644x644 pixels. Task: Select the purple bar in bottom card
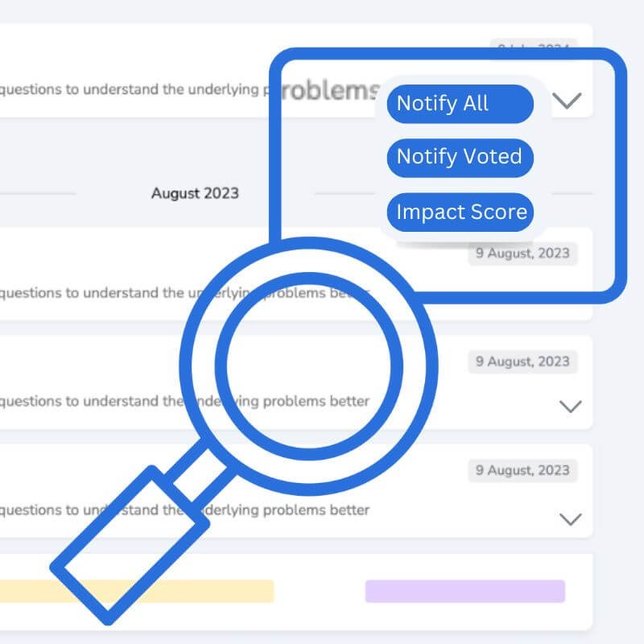coord(464,591)
